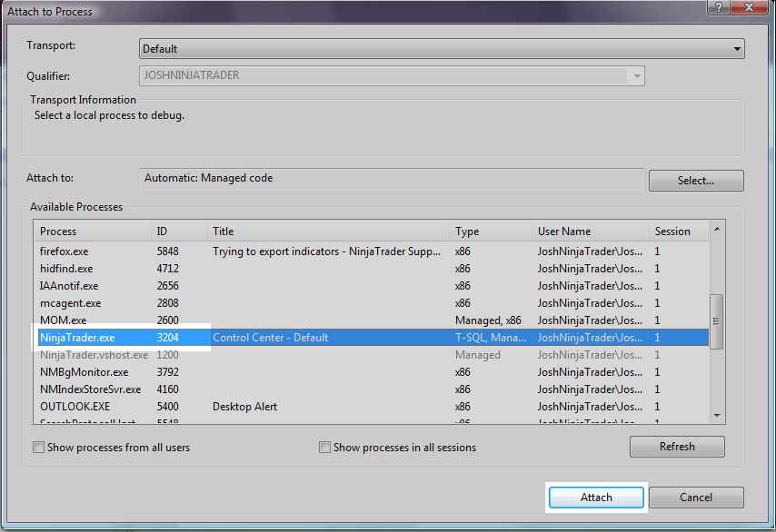
Task: Click the Attach button
Action: tap(596, 498)
